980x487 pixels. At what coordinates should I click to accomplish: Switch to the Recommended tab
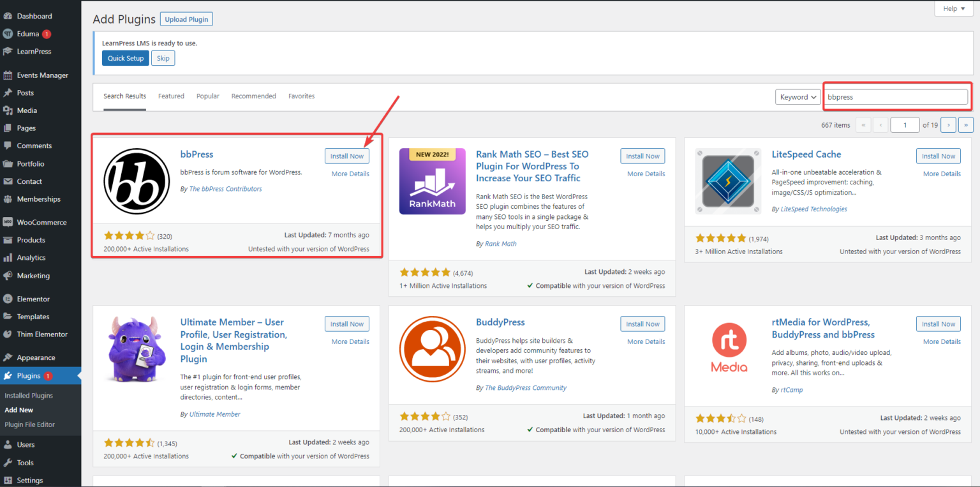click(x=254, y=96)
